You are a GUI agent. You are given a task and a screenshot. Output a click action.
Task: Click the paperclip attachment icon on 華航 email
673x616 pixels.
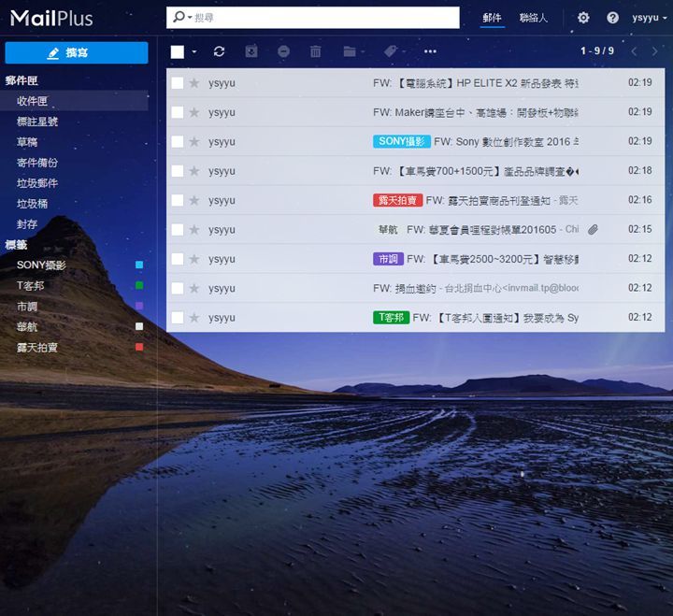point(593,229)
